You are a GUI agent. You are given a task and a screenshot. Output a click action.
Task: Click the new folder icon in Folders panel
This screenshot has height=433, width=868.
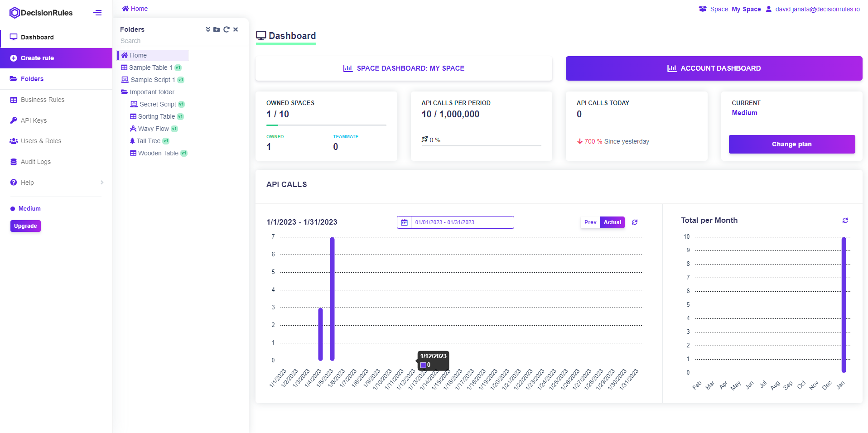click(217, 29)
